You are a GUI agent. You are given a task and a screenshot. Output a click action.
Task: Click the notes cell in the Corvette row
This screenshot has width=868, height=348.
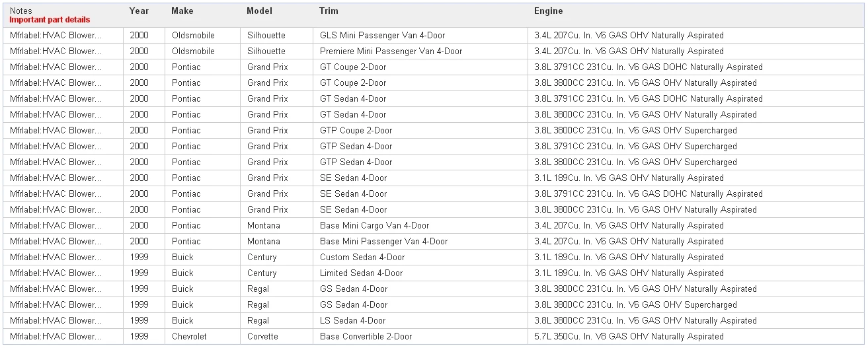63,337
